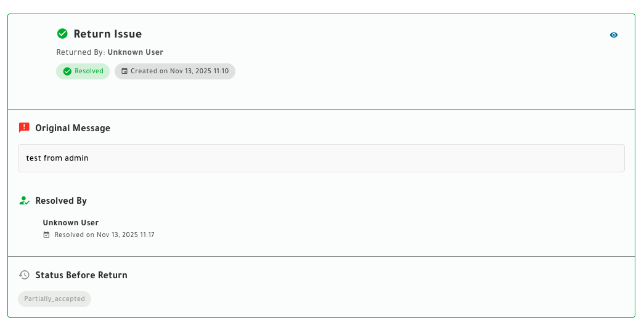Click the 'test from admin' message box

[x=321, y=158]
